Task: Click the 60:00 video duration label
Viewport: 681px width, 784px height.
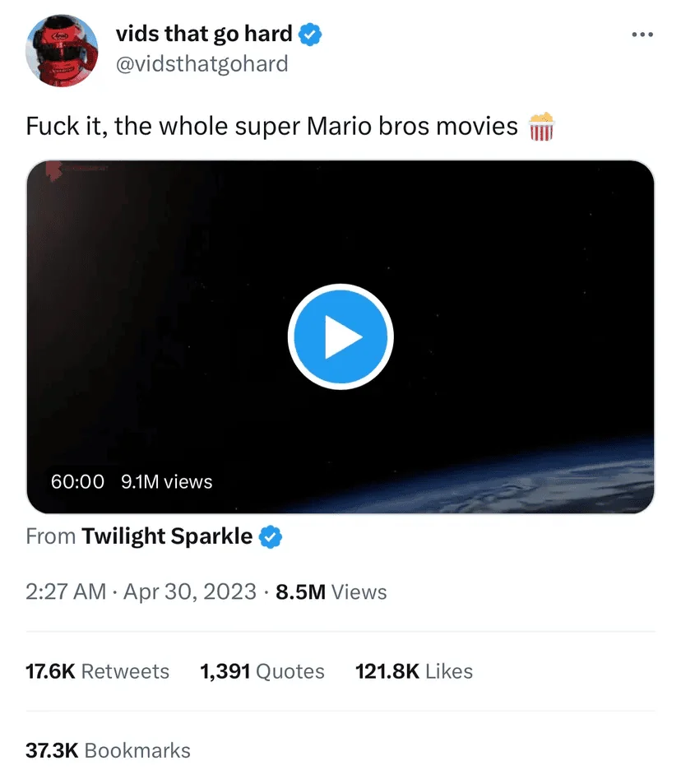Action: (x=77, y=482)
